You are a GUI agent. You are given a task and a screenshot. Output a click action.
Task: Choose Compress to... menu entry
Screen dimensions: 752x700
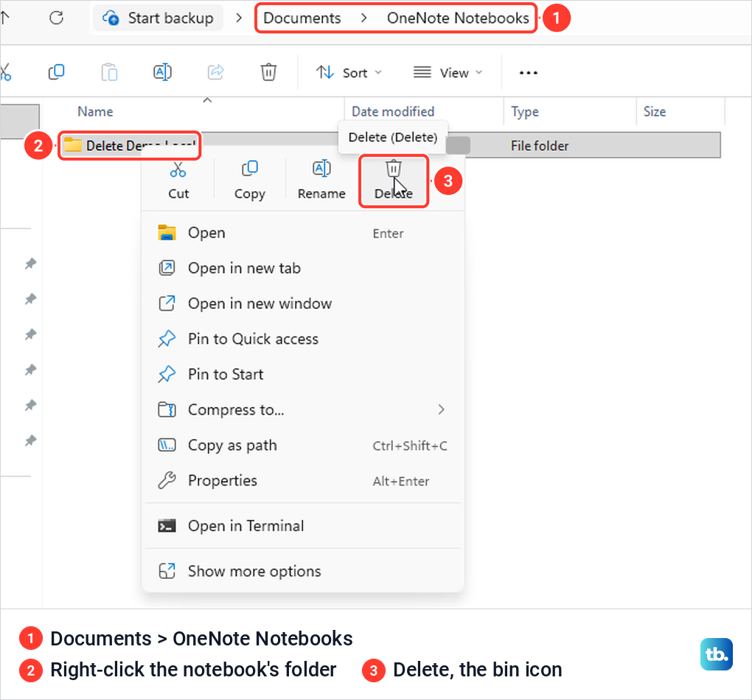point(303,409)
